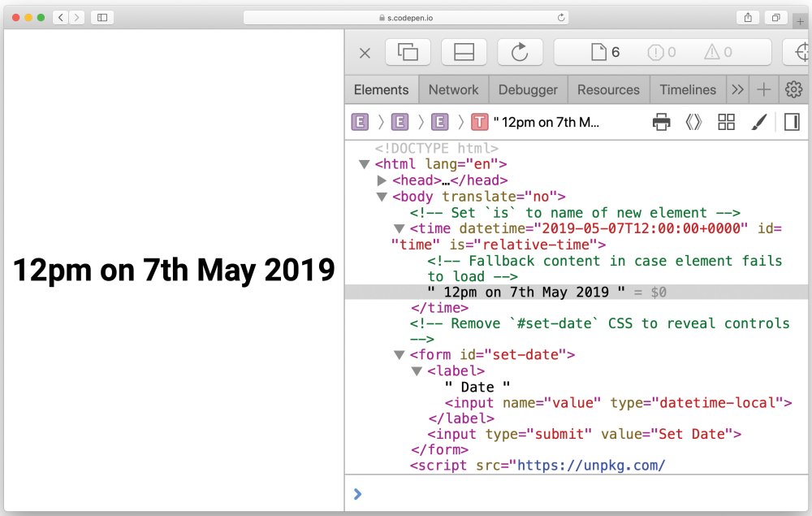The height and width of the screenshot is (516, 812).
Task: Collapse the body element node
Action: coord(382,197)
